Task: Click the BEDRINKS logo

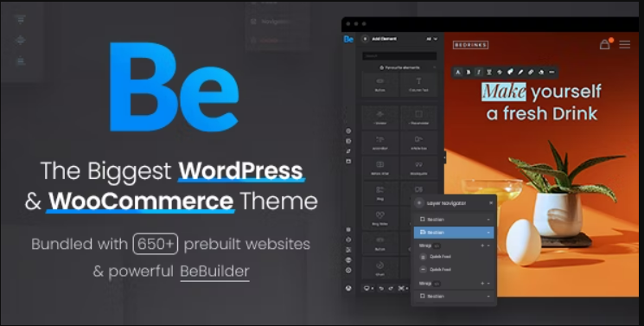Action: click(470, 45)
